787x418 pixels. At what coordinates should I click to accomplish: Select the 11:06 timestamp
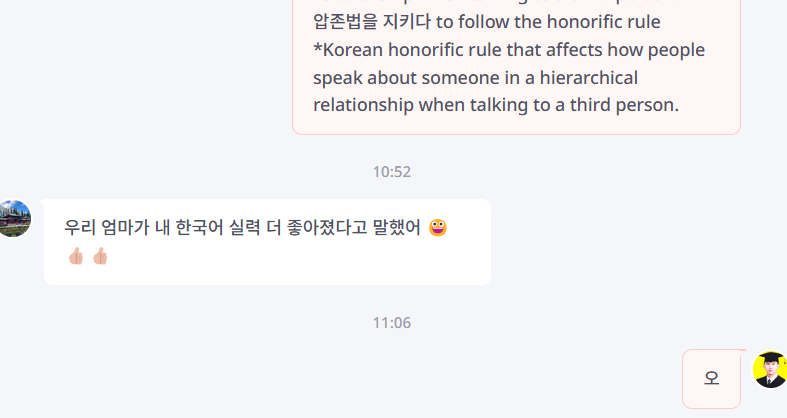[392, 323]
